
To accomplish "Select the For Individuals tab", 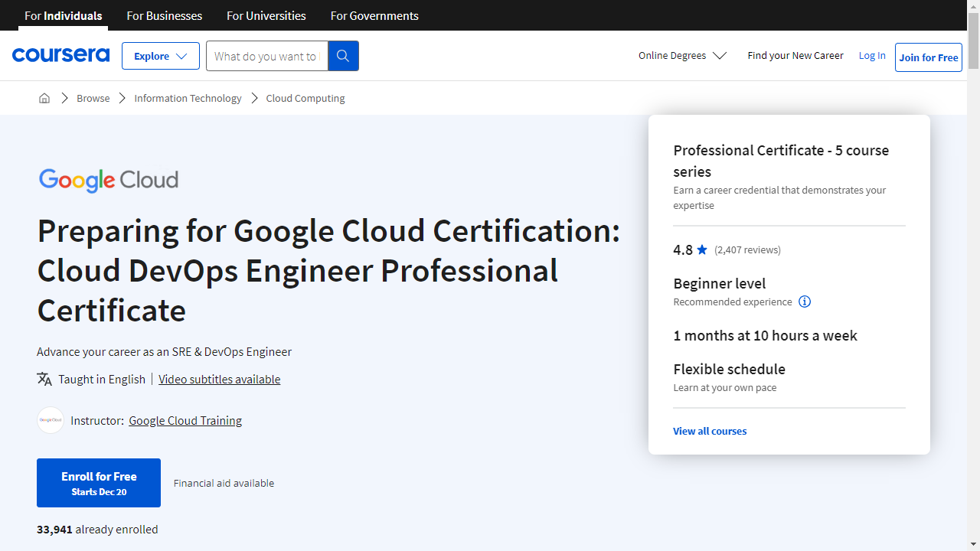I will click(x=64, y=15).
